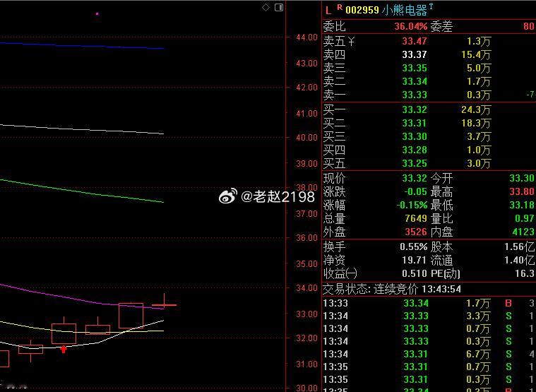Click the red L marker beside stock code
This screenshot has height=392, width=536.
328,11
